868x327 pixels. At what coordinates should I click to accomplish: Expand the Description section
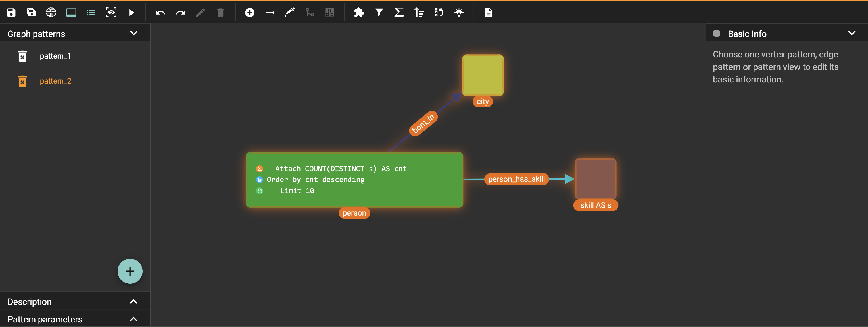click(x=133, y=302)
